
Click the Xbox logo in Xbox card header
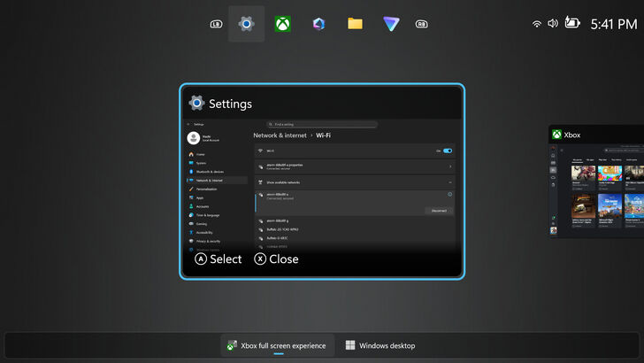pos(557,135)
